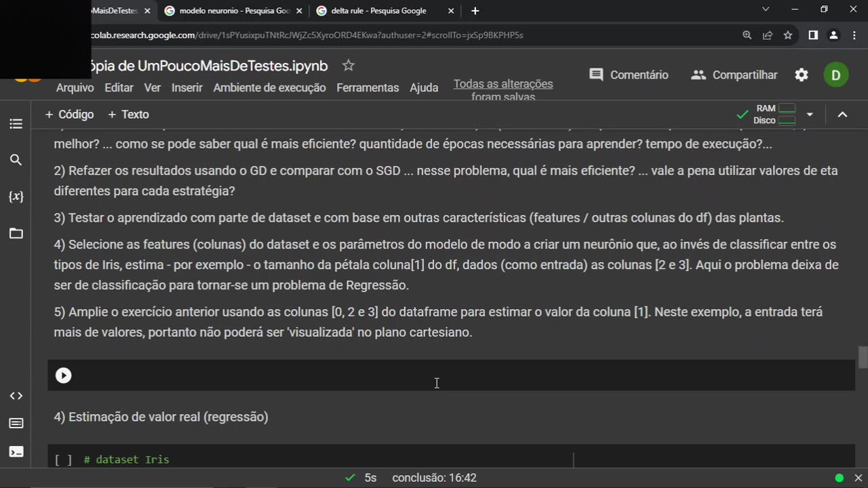Open the Arquivo menu
The width and height of the screenshot is (868, 488).
pos(75,87)
